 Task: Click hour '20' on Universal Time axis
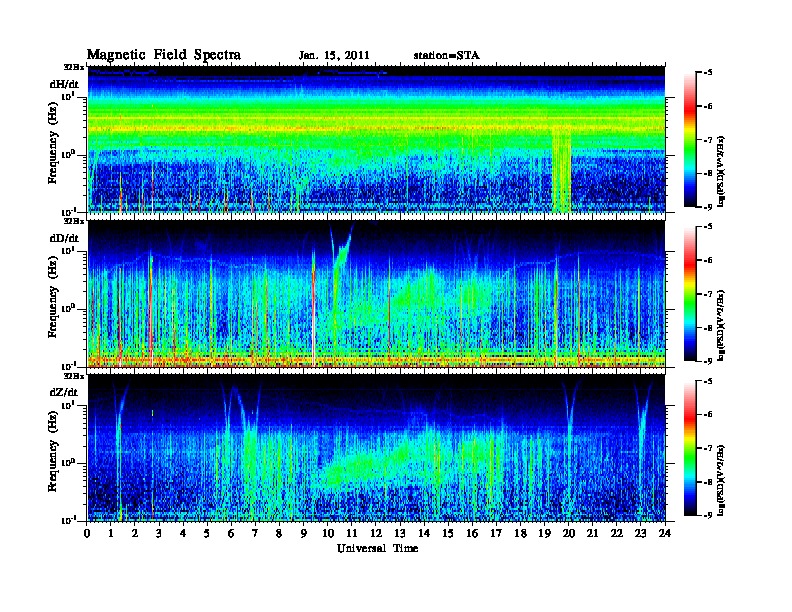(x=569, y=533)
